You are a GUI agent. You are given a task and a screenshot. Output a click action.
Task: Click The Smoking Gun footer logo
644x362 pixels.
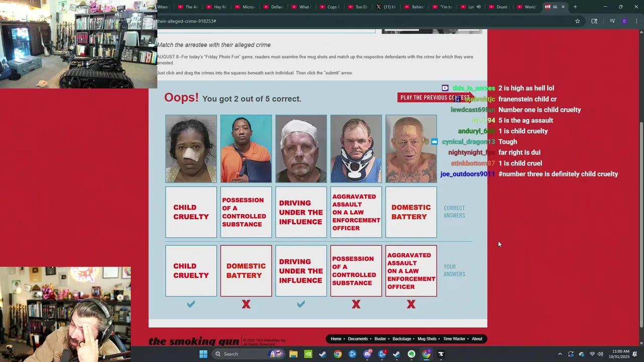[x=194, y=341]
